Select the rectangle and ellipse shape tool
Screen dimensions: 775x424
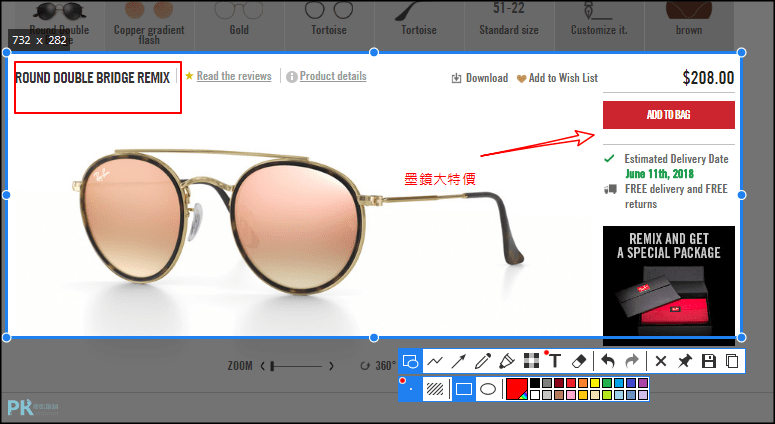point(410,361)
